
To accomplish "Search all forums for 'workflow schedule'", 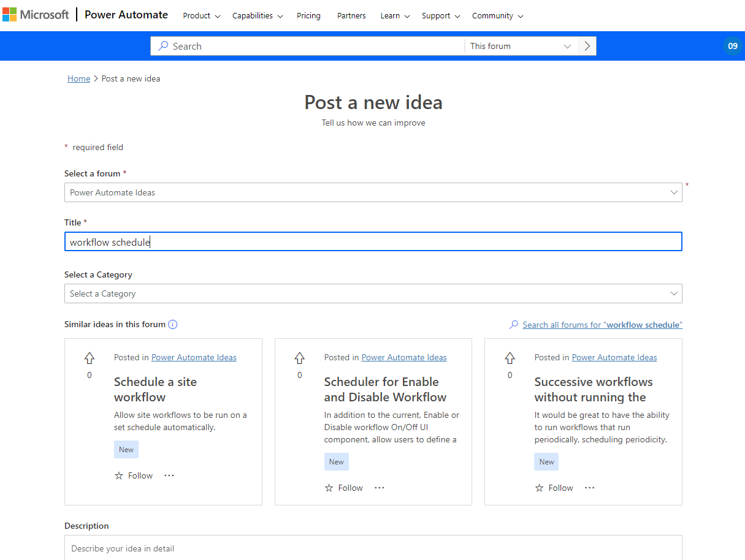I will coord(602,325).
